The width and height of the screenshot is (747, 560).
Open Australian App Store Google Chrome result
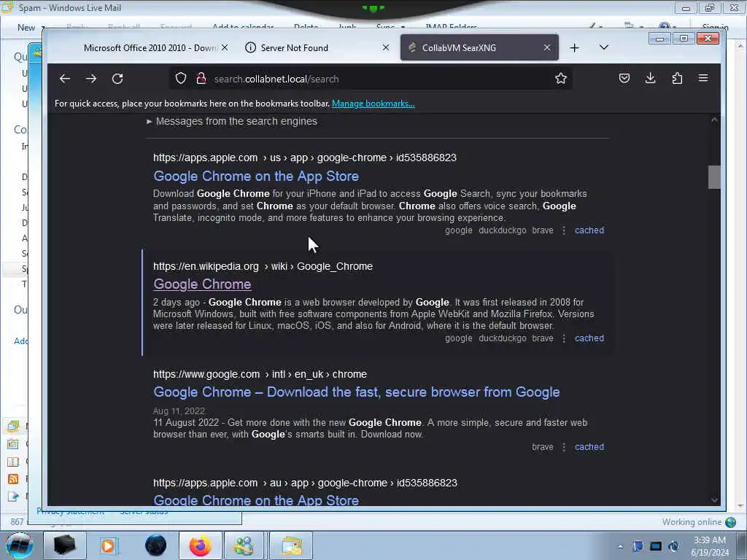(256, 500)
